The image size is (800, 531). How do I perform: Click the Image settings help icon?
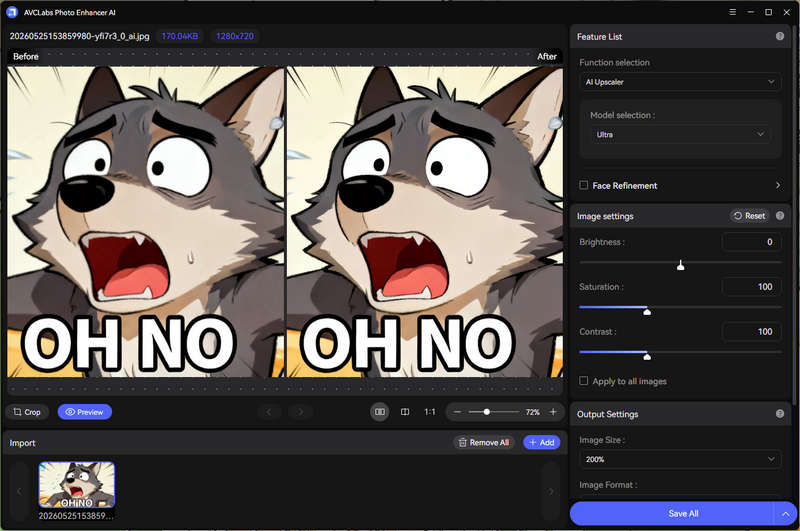[x=780, y=216]
